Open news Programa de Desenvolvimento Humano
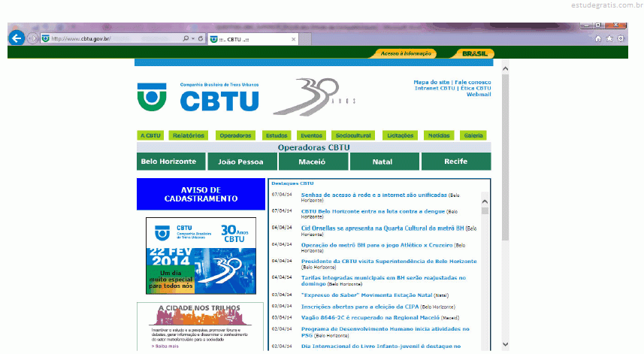Screen dimensions: 644x354 [x=385, y=332]
